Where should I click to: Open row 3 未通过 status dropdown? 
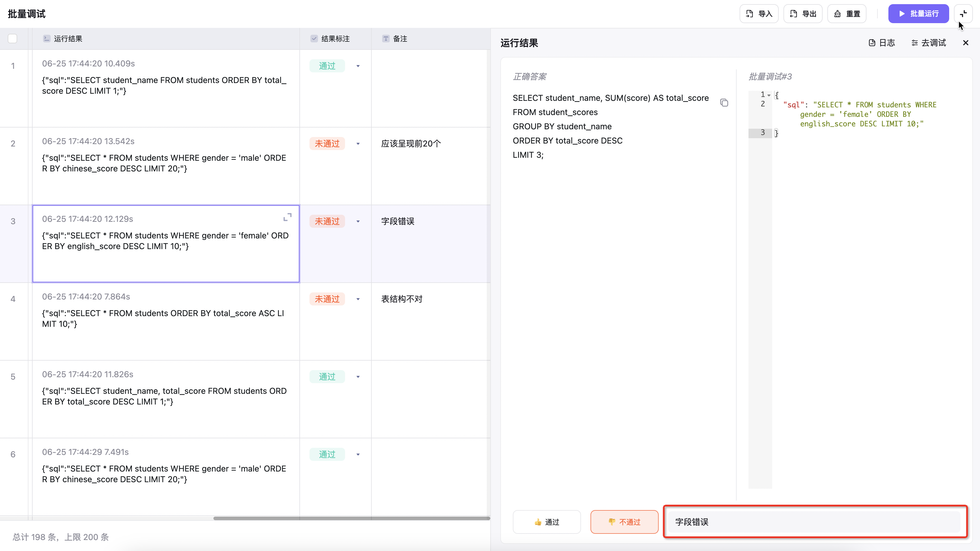[x=358, y=222]
